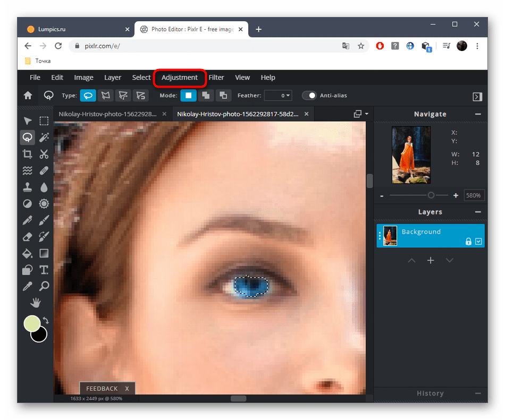Toggle the Anti-alias switch
505x420 pixels.
coord(309,96)
